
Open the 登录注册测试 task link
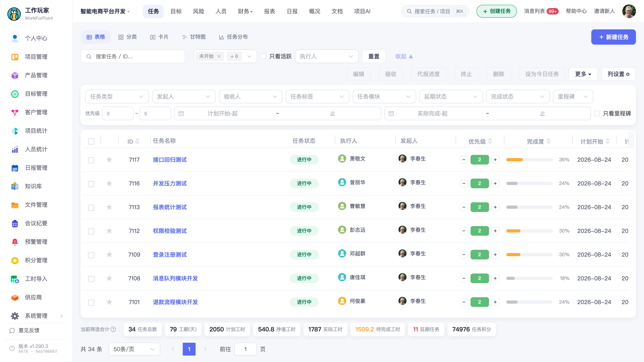tap(169, 255)
